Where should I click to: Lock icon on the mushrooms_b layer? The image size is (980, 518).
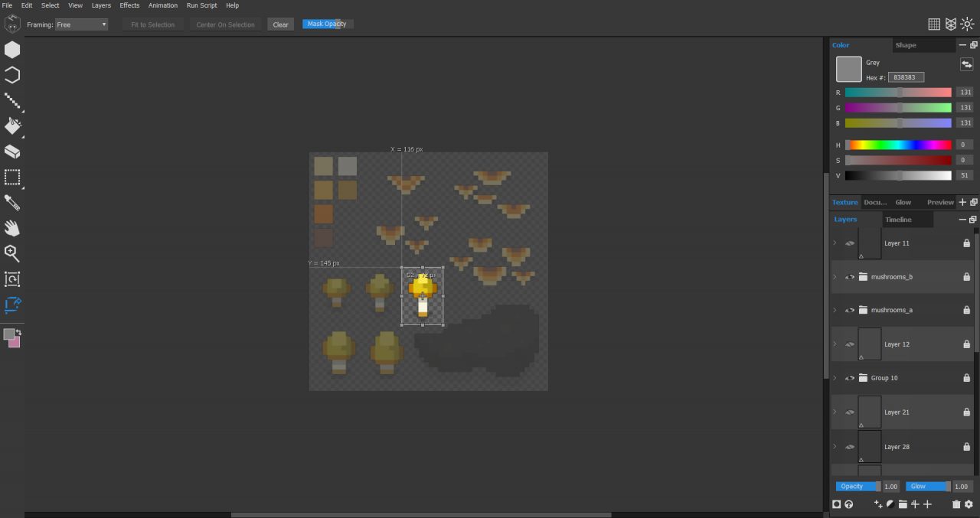tap(965, 276)
